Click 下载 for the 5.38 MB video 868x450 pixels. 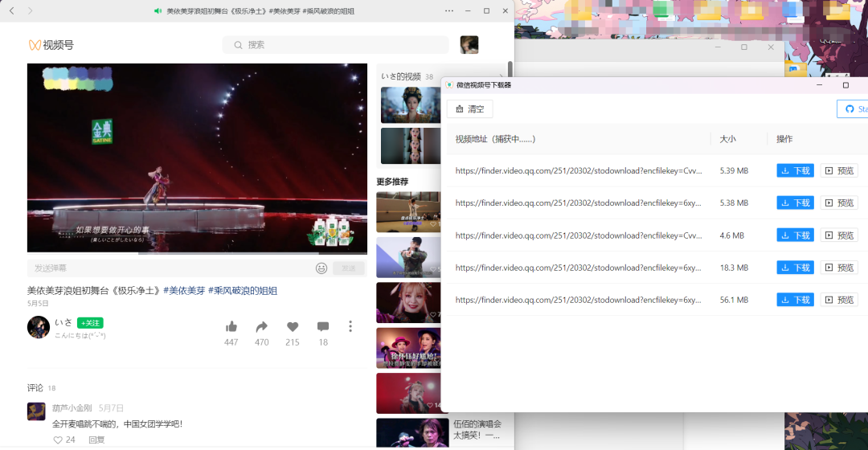795,203
